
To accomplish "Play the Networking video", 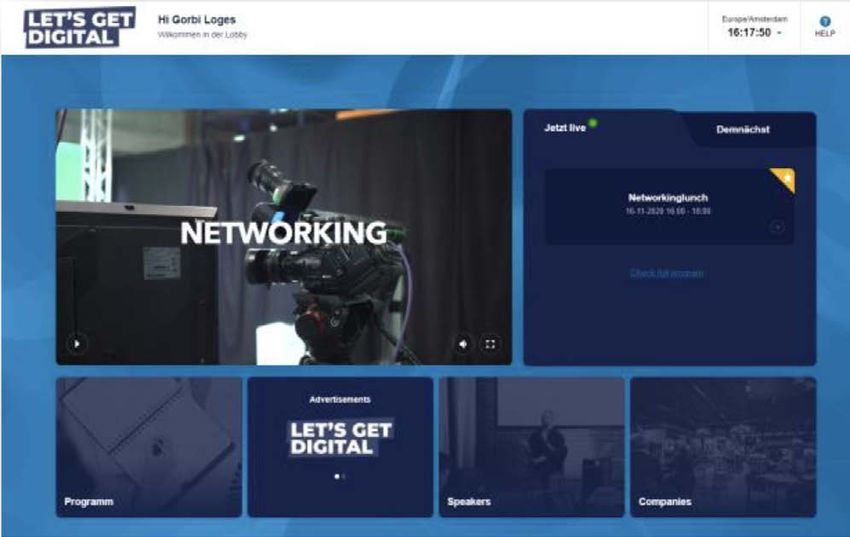I will click(76, 344).
